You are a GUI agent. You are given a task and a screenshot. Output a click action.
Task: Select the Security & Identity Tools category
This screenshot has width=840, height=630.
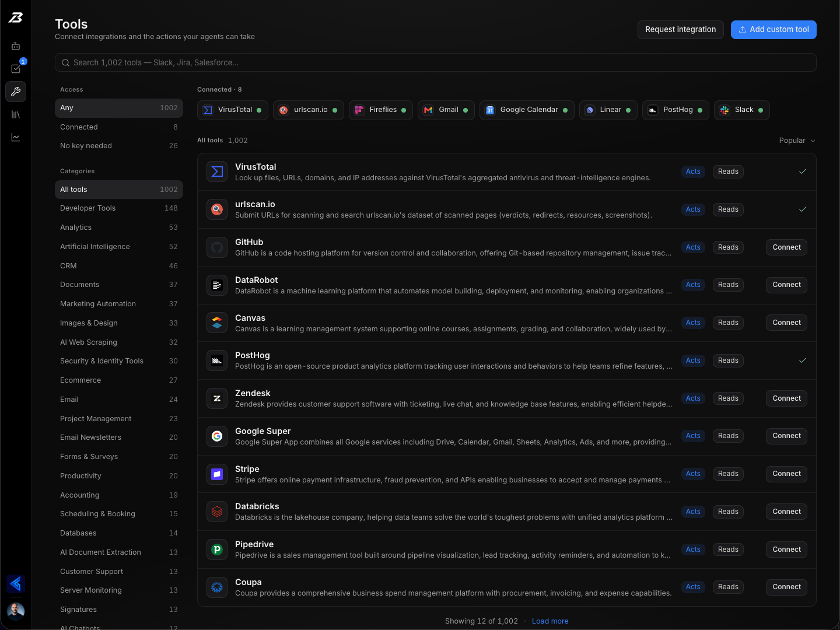[x=119, y=361]
